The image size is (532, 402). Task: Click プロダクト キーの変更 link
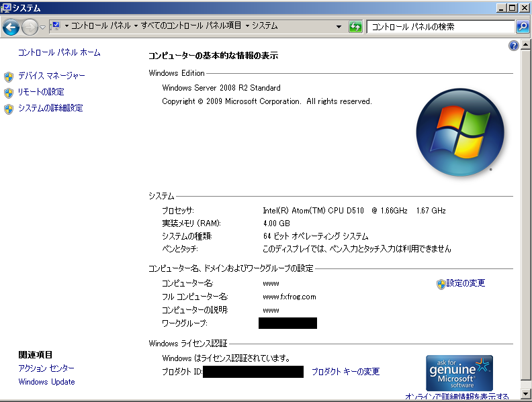pos(345,372)
